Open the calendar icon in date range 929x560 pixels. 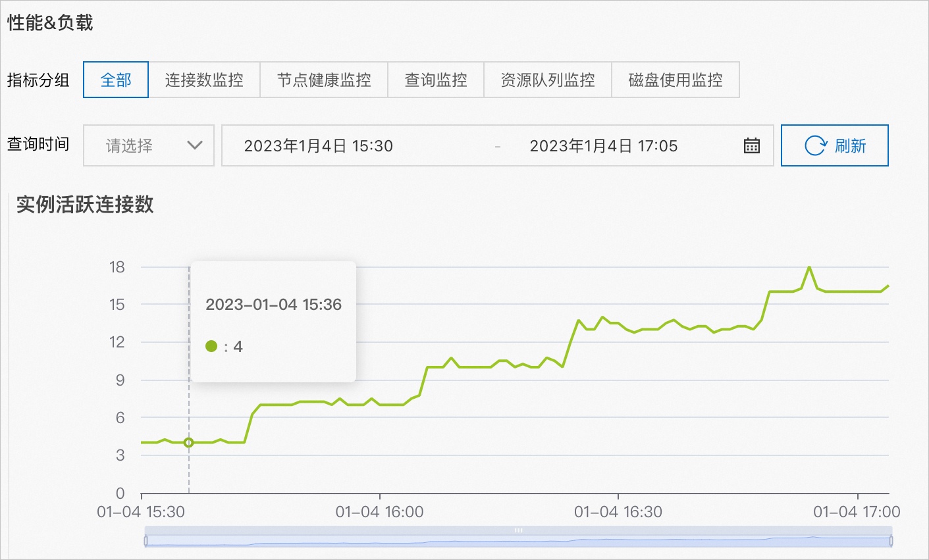(x=752, y=145)
